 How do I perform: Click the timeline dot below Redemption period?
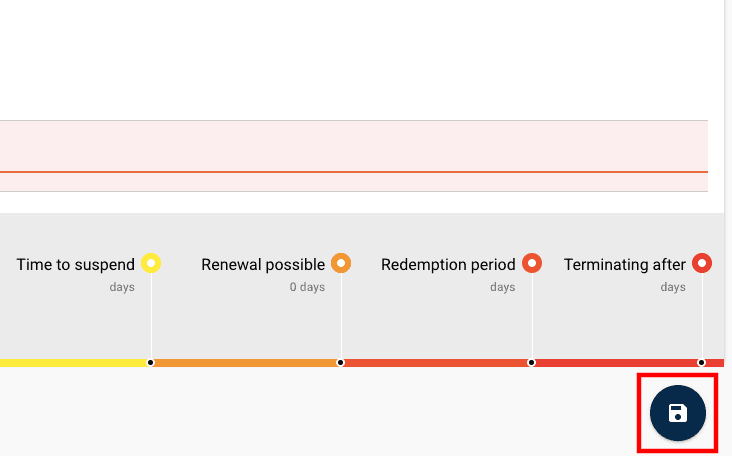click(x=532, y=362)
